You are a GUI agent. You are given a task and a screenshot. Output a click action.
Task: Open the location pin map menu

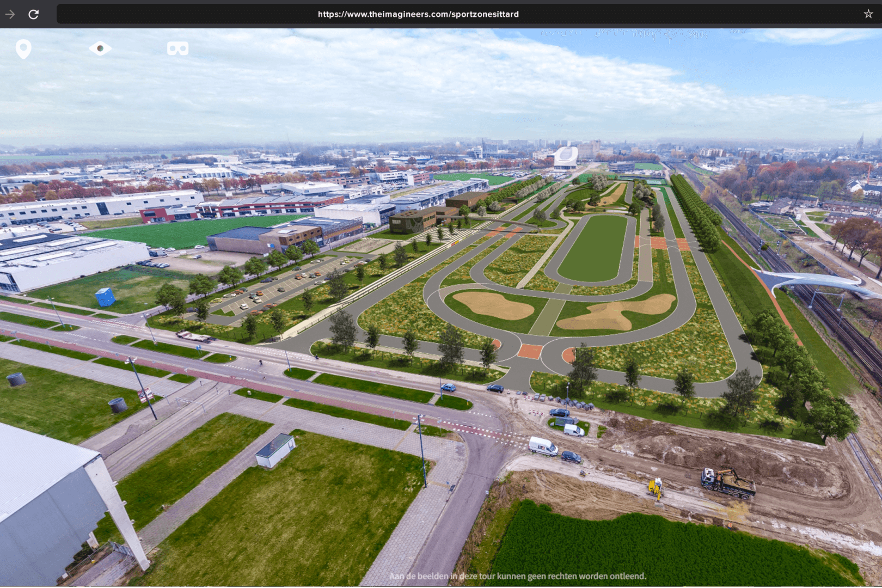(x=23, y=49)
